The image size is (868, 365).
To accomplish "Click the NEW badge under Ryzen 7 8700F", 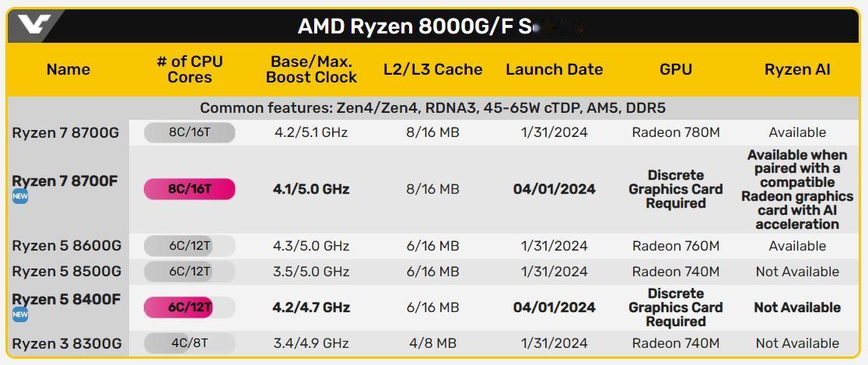I will (20, 197).
